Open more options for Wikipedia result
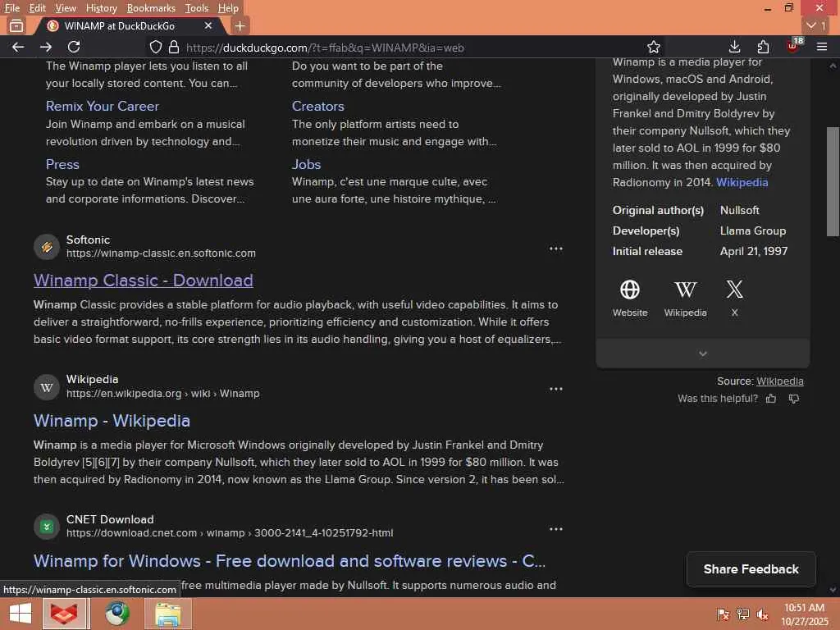The width and height of the screenshot is (840, 630). (556, 389)
